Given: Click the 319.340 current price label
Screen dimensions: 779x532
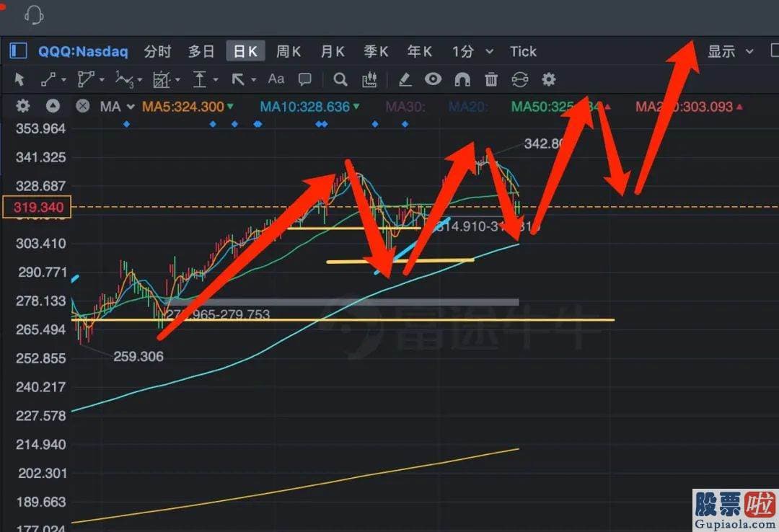Looking at the screenshot, I should (x=38, y=207).
